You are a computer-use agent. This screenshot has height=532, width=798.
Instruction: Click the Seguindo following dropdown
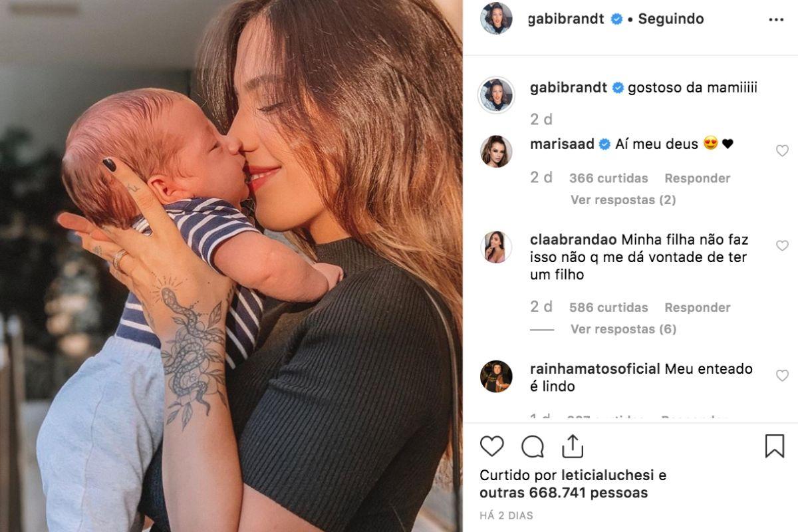(671, 19)
